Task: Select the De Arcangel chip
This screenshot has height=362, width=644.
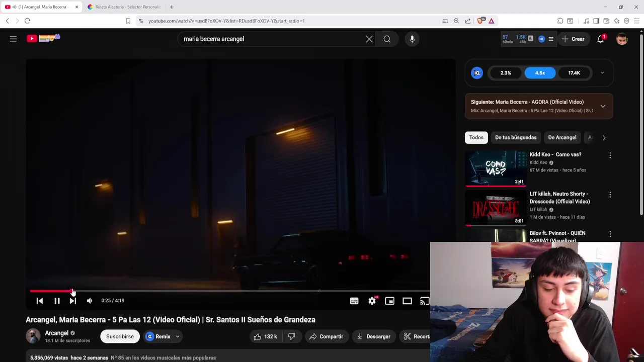Action: click(562, 137)
